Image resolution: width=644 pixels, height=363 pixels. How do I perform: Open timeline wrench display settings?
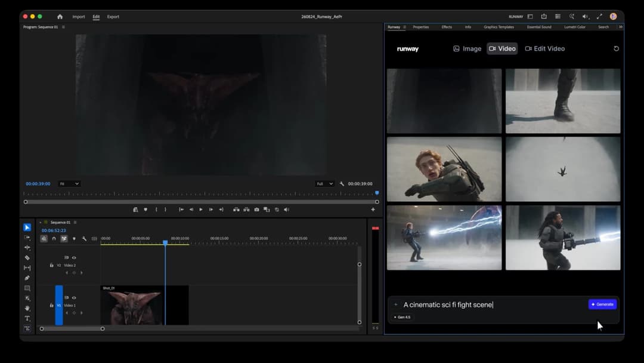tap(84, 238)
